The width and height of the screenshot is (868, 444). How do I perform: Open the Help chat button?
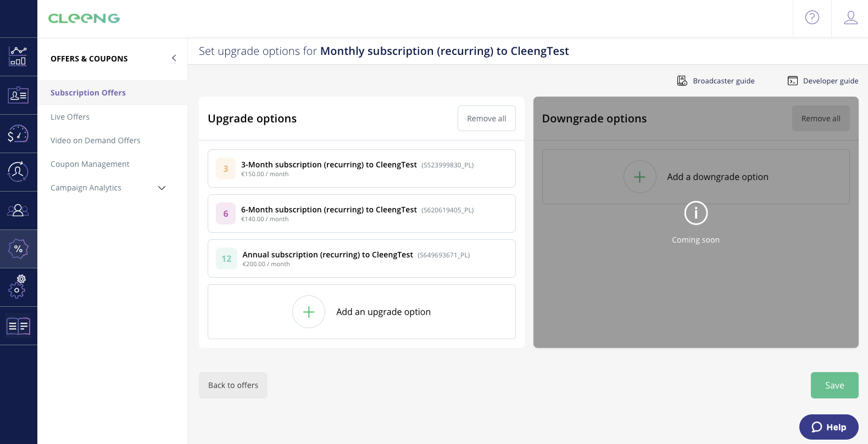829,427
